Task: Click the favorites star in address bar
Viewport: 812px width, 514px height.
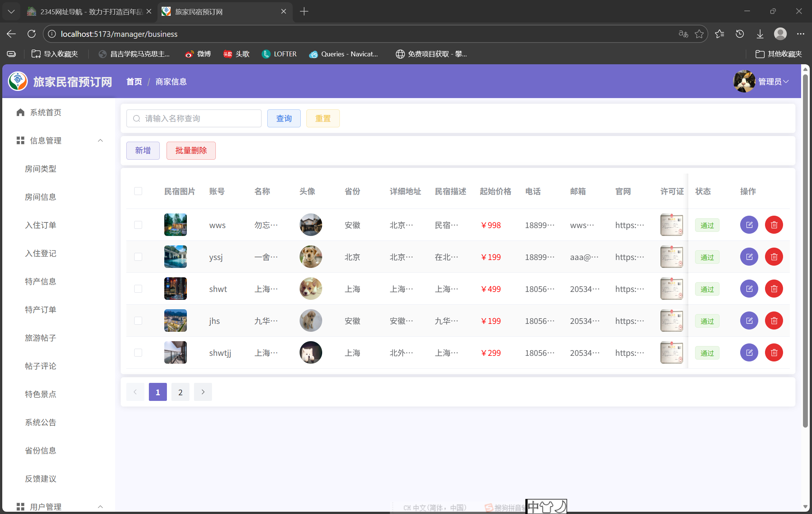Action: (699, 34)
